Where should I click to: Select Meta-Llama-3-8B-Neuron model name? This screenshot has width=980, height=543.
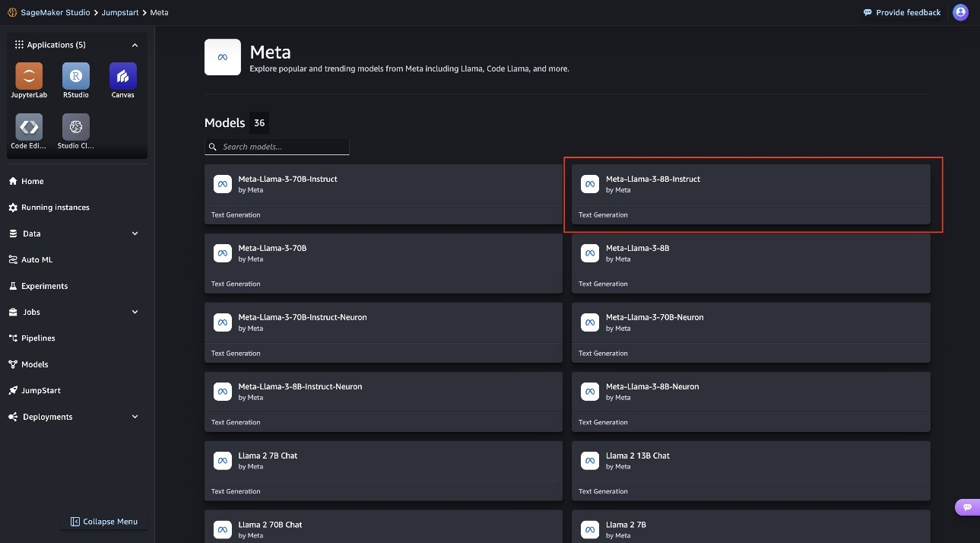point(652,386)
